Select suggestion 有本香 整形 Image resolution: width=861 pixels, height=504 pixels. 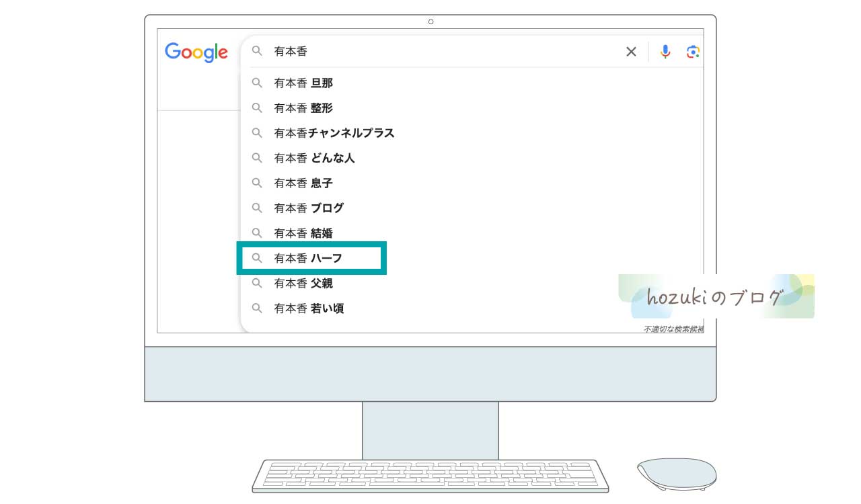(x=303, y=108)
